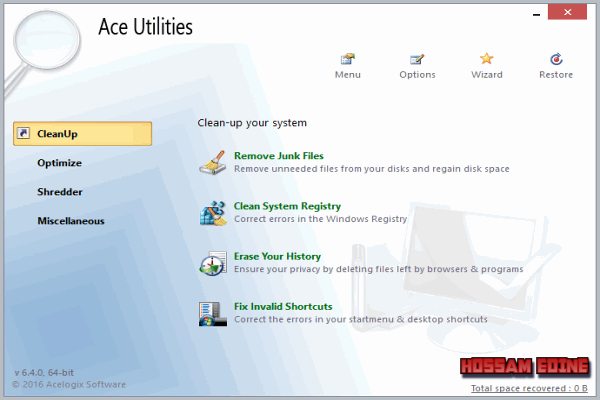Click the Clean System Registry icon

[x=213, y=212]
